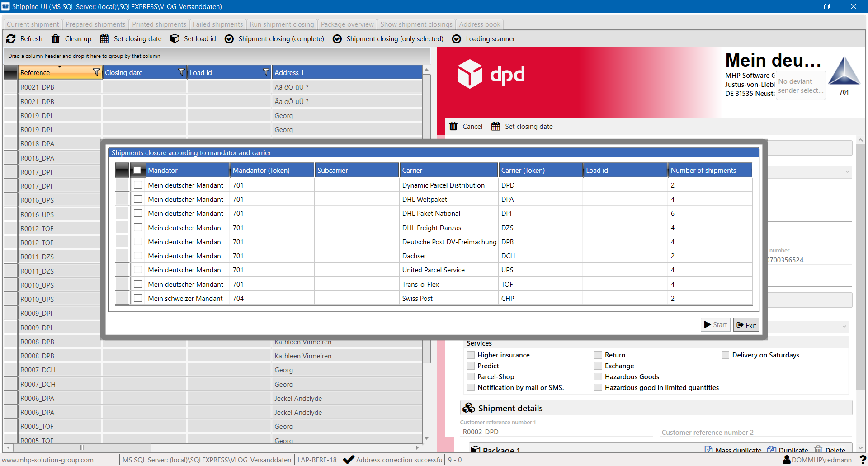The height and width of the screenshot is (466, 868).
Task: Open the Closing date column filter
Action: (x=181, y=72)
